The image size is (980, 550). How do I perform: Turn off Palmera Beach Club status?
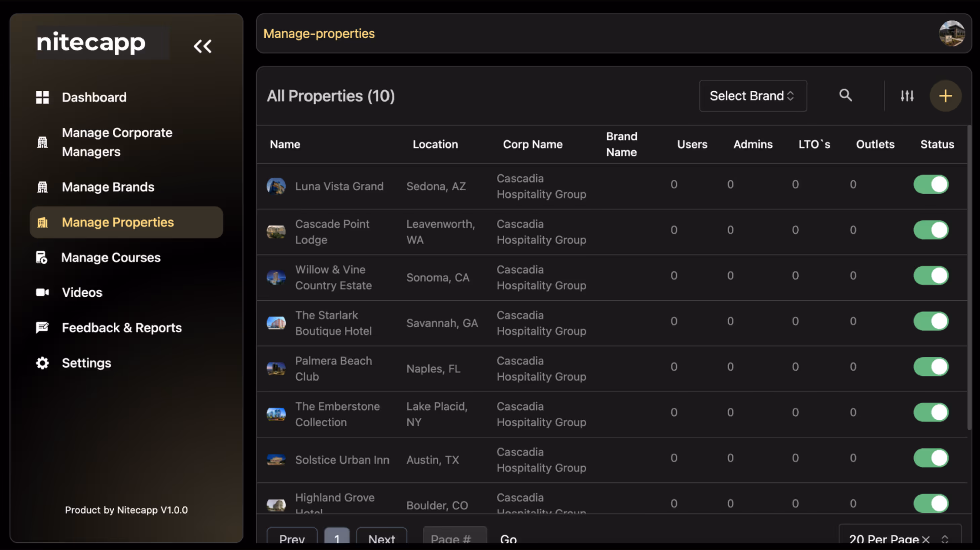click(931, 367)
